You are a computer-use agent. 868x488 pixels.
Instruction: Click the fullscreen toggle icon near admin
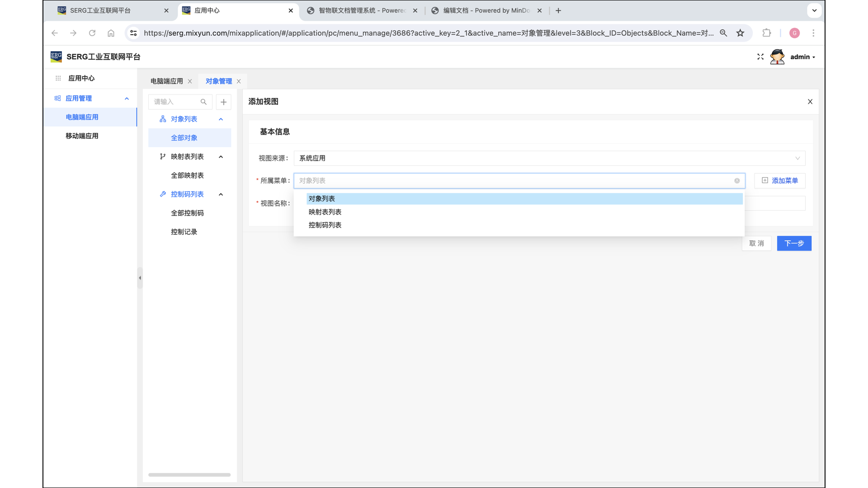point(760,57)
